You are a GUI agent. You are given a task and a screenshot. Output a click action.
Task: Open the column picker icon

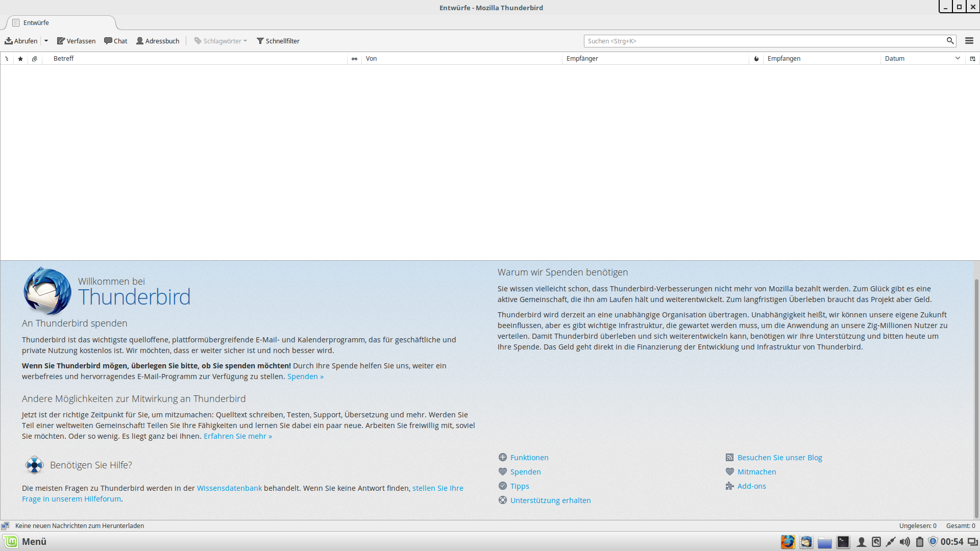[972, 59]
